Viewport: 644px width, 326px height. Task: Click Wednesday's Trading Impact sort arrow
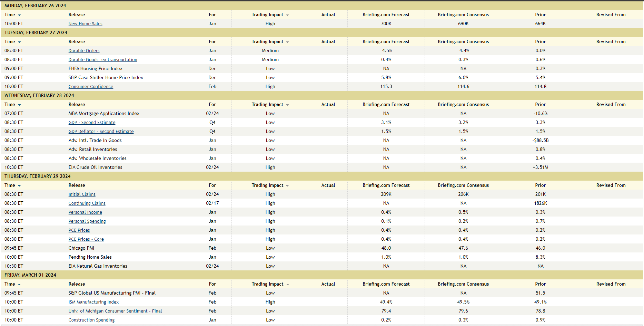[287, 105]
